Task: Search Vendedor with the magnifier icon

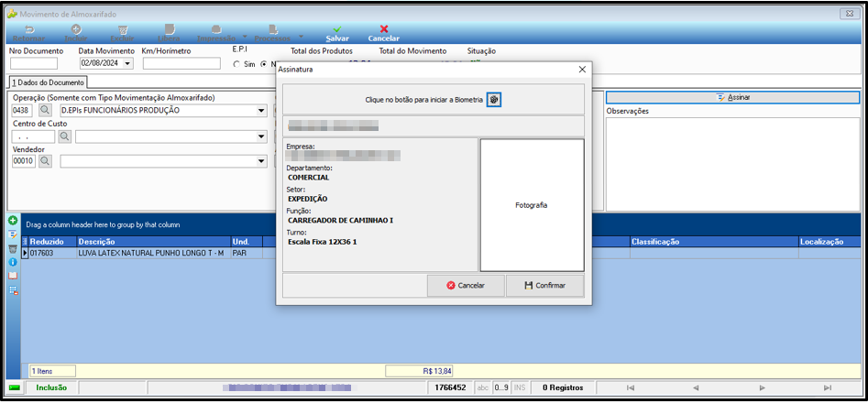Action: click(44, 161)
